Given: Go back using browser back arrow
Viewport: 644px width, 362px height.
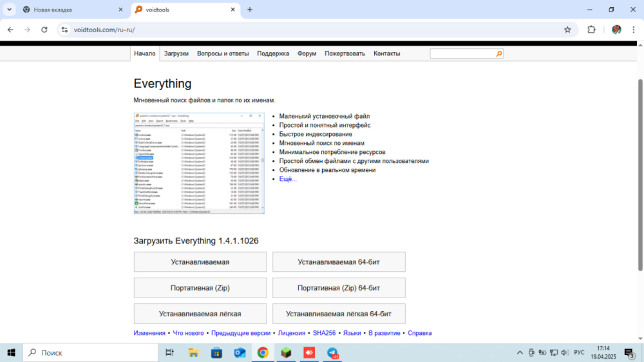Looking at the screenshot, I should point(10,30).
